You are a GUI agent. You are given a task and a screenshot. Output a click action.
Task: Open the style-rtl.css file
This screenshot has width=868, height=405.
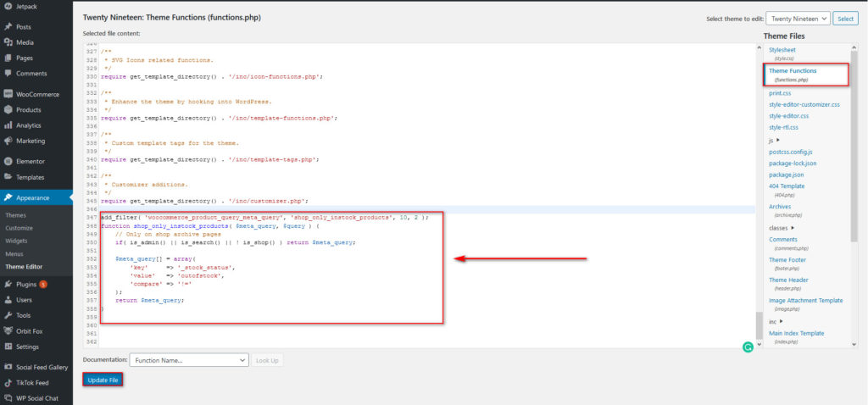[x=784, y=127]
